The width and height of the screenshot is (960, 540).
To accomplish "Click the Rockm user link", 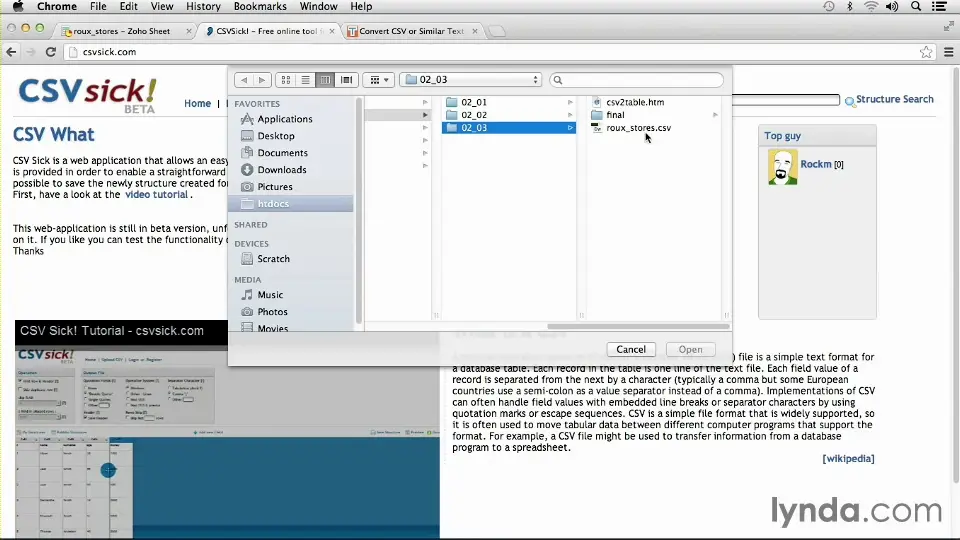I will tap(816, 164).
